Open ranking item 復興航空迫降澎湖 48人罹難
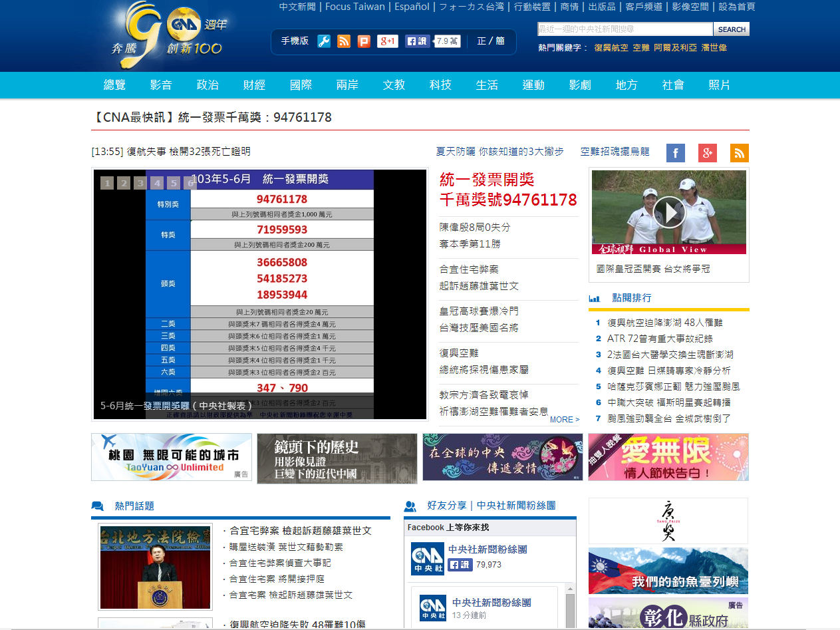 (664, 323)
